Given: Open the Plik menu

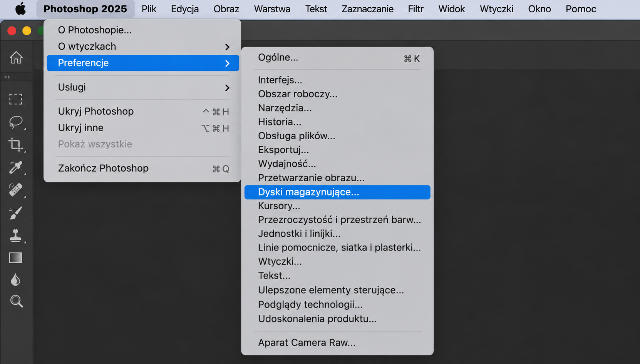Looking at the screenshot, I should click(x=149, y=9).
